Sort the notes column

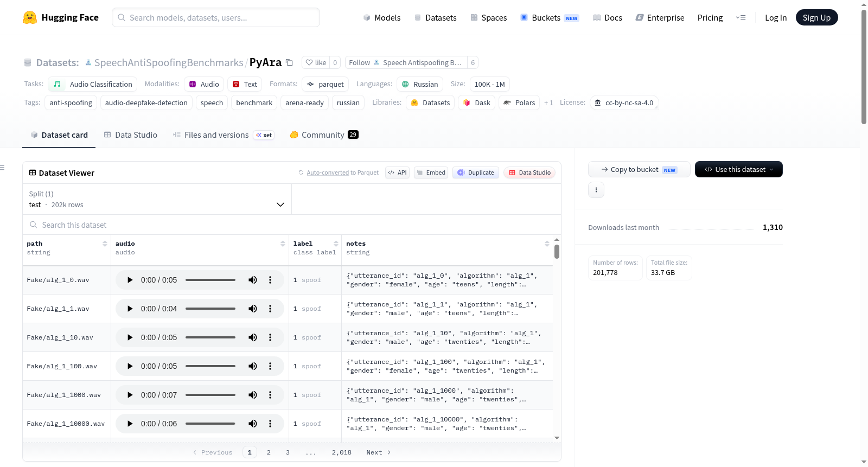tap(547, 244)
